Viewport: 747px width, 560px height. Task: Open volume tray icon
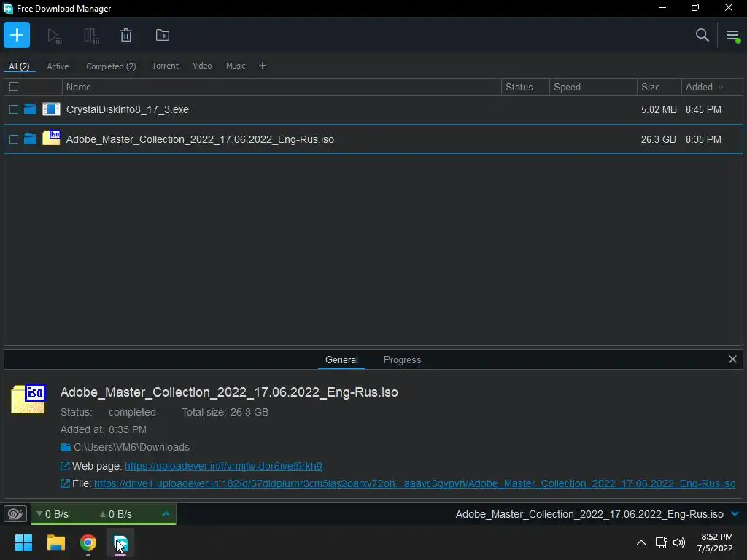pyautogui.click(x=679, y=542)
